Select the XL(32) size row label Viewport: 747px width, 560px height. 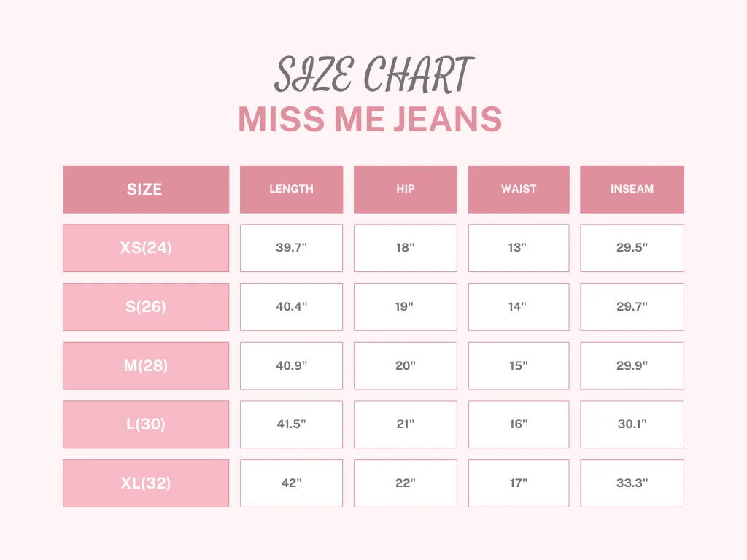pyautogui.click(x=145, y=483)
